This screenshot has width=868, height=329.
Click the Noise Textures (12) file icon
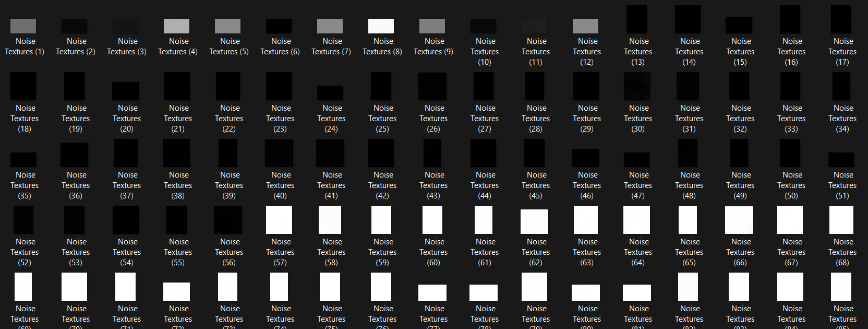(586, 26)
